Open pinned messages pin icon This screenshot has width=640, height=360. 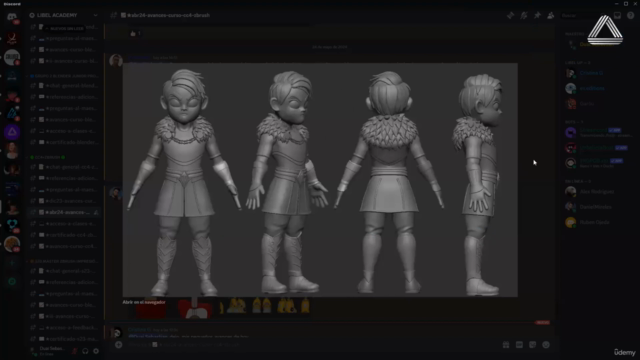(537, 16)
